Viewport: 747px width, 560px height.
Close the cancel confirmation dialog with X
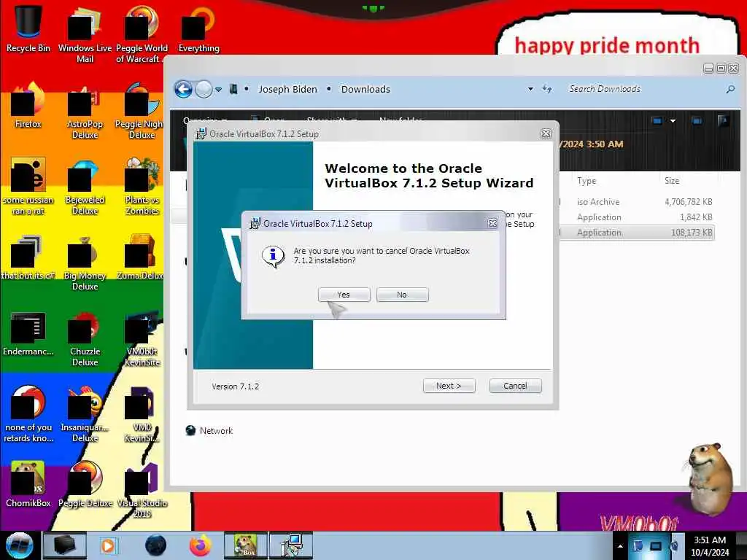coord(492,223)
